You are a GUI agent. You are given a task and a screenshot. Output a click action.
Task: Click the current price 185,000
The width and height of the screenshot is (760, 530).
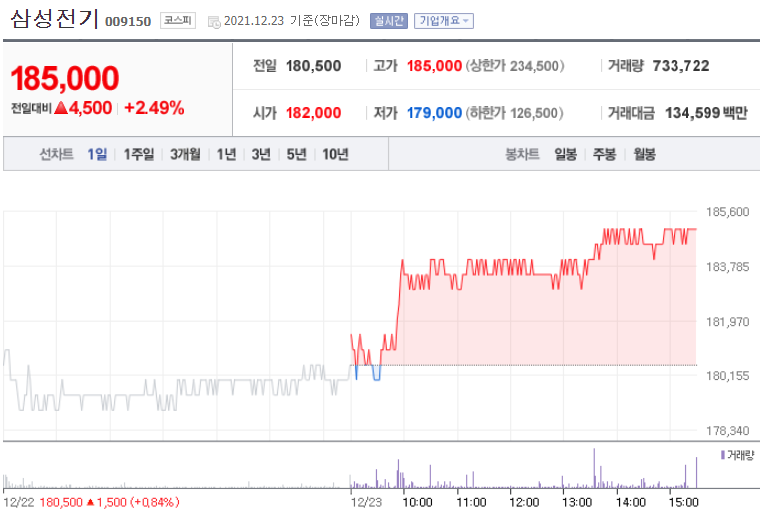(x=64, y=78)
